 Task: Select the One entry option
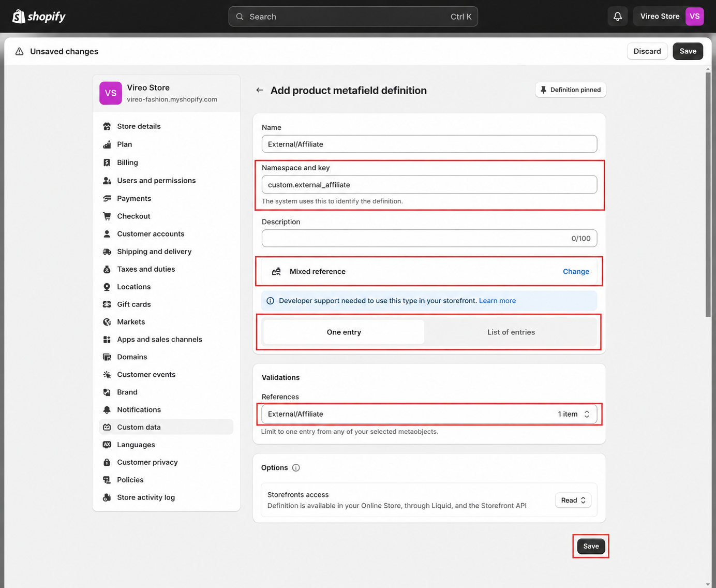(344, 332)
